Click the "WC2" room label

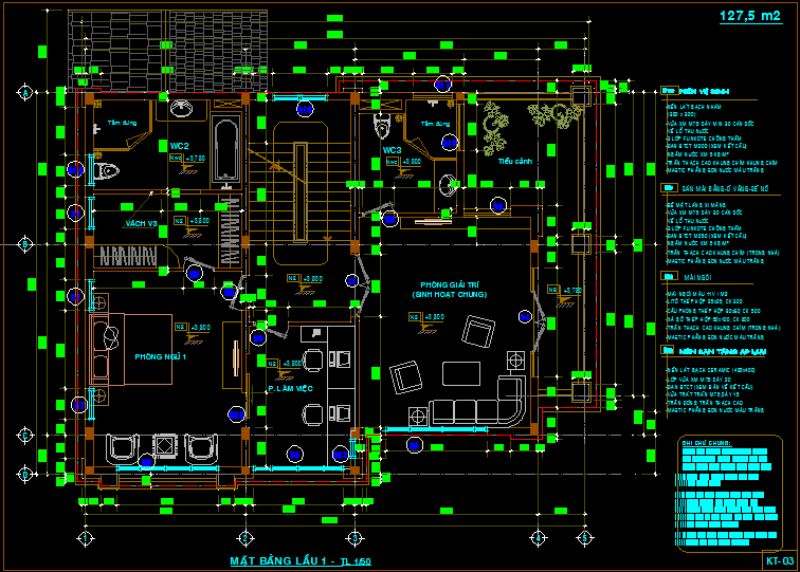pyautogui.click(x=180, y=146)
